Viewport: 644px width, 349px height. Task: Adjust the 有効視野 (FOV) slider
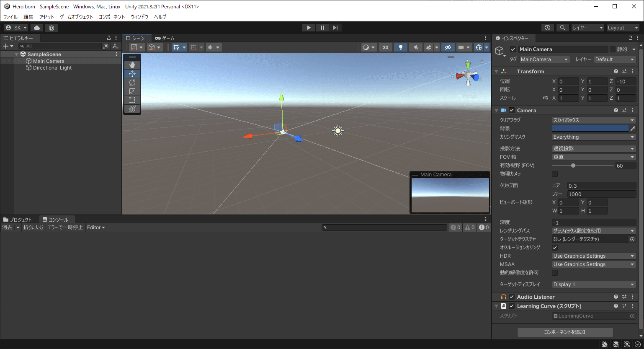(582, 165)
